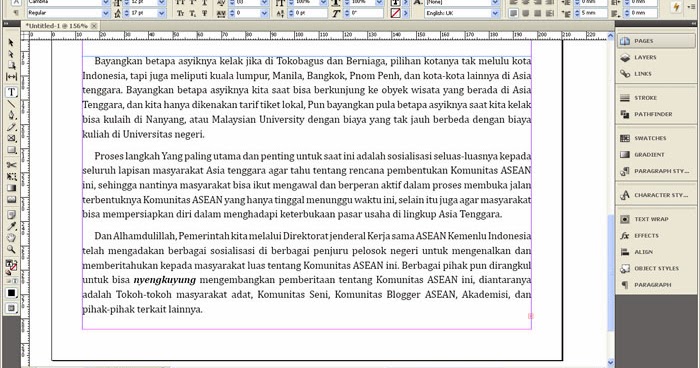This screenshot has height=368, width=700.
Task: Open the Pathfinder panel
Action: (656, 114)
